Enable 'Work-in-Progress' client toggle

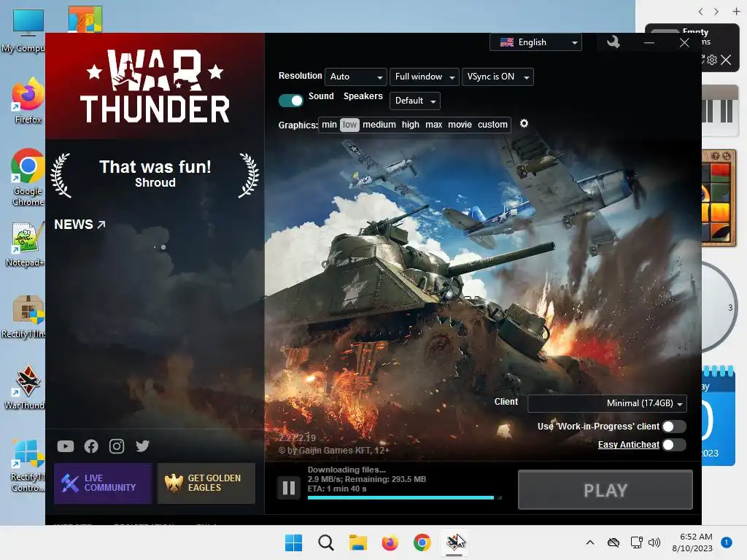pyautogui.click(x=674, y=427)
